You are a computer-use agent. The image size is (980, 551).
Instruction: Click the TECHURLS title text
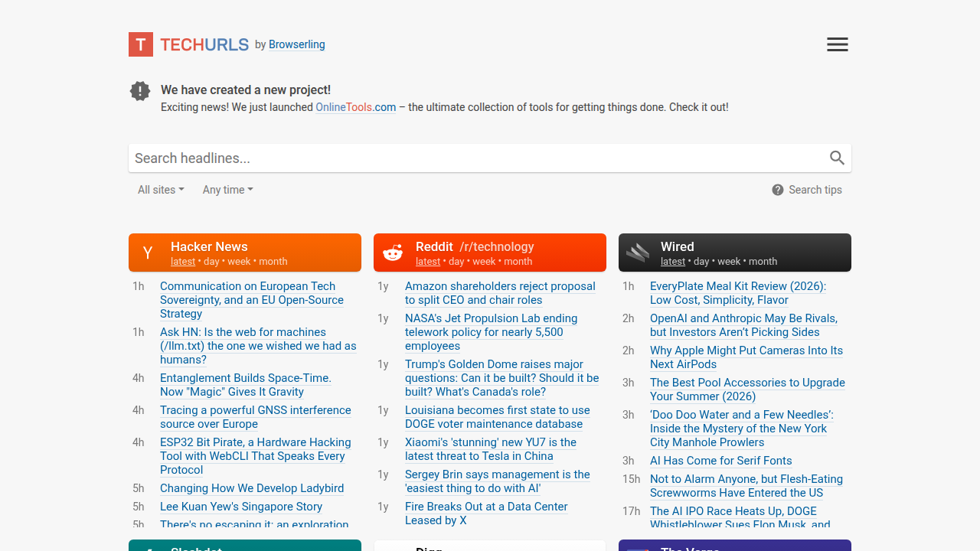[204, 44]
